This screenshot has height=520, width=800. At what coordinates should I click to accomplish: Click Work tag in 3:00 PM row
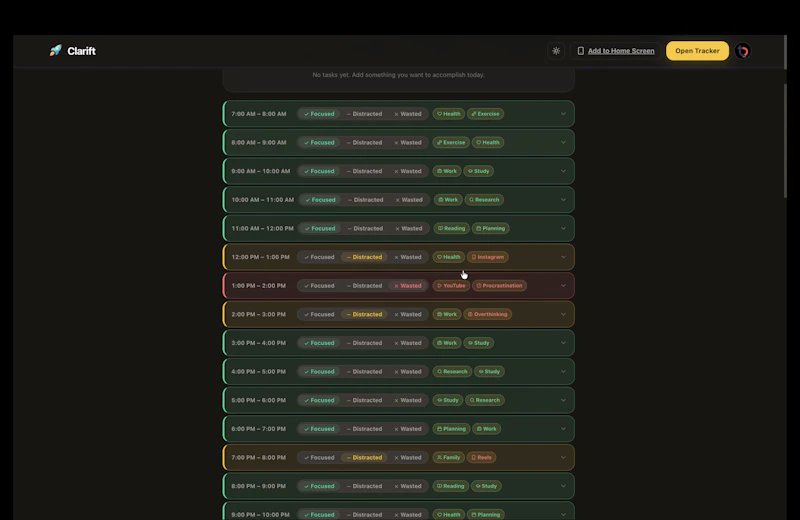(x=446, y=343)
